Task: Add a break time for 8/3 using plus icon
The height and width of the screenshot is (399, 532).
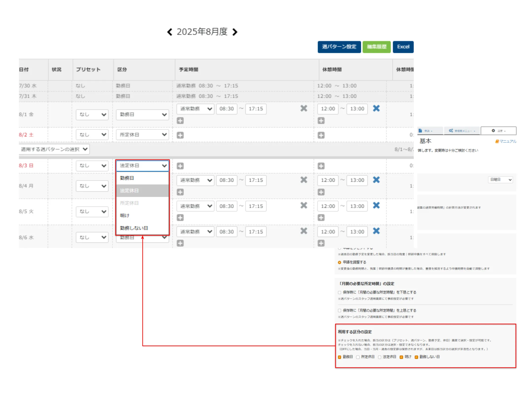Action: 321,166
